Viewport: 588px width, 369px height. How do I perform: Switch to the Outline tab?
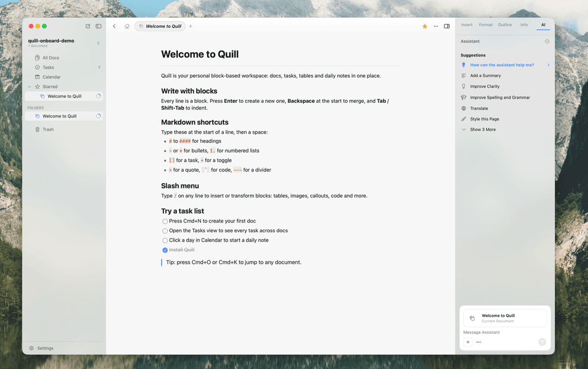point(505,24)
